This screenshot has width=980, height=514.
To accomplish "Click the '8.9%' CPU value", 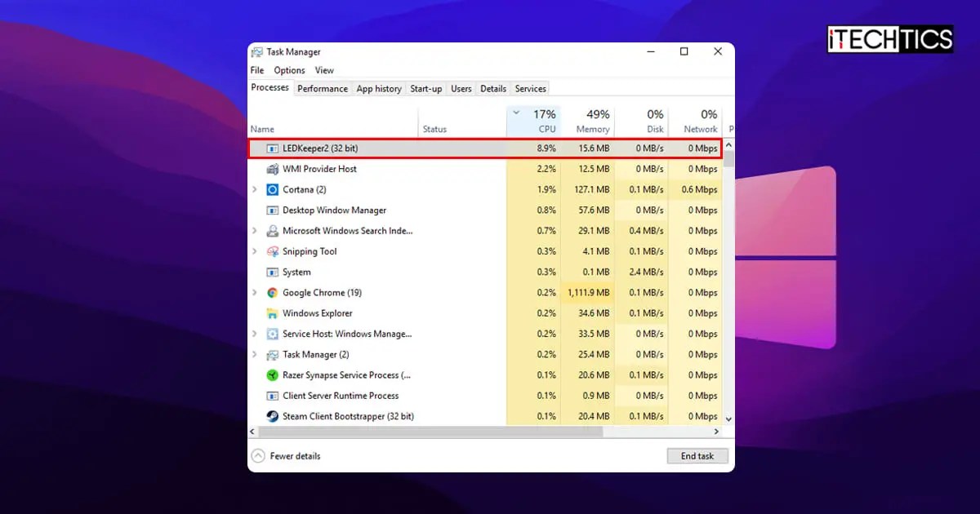I will coord(546,148).
